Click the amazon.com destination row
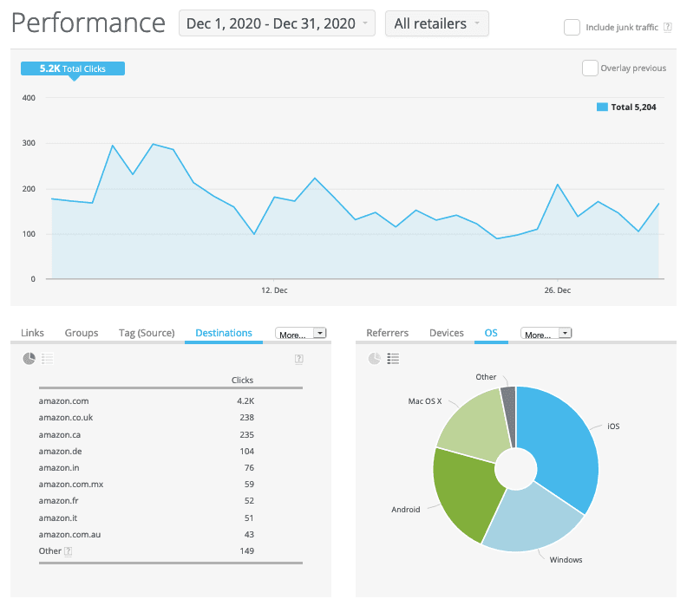700x612 pixels. pos(171,401)
